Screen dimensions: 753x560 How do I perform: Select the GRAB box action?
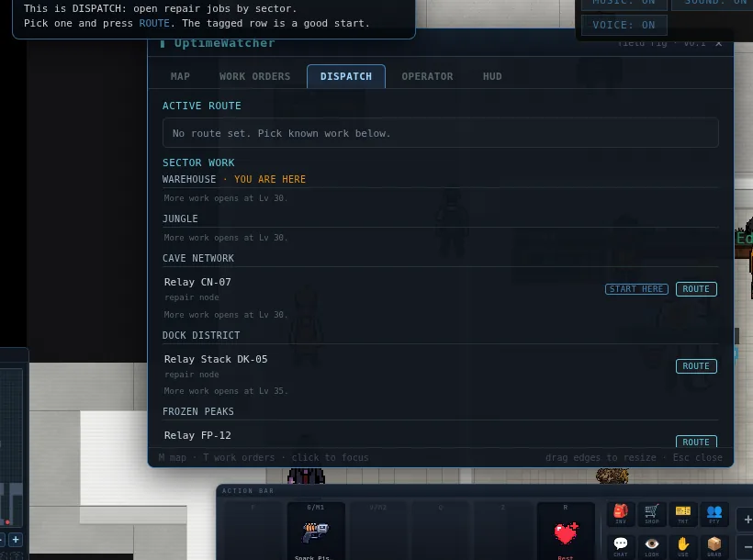click(714, 546)
